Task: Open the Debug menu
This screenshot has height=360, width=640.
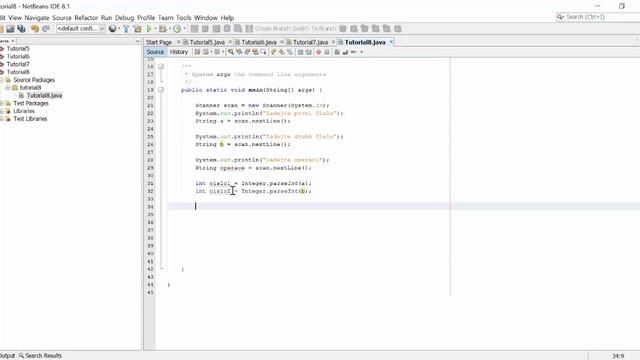Action: [x=124, y=18]
